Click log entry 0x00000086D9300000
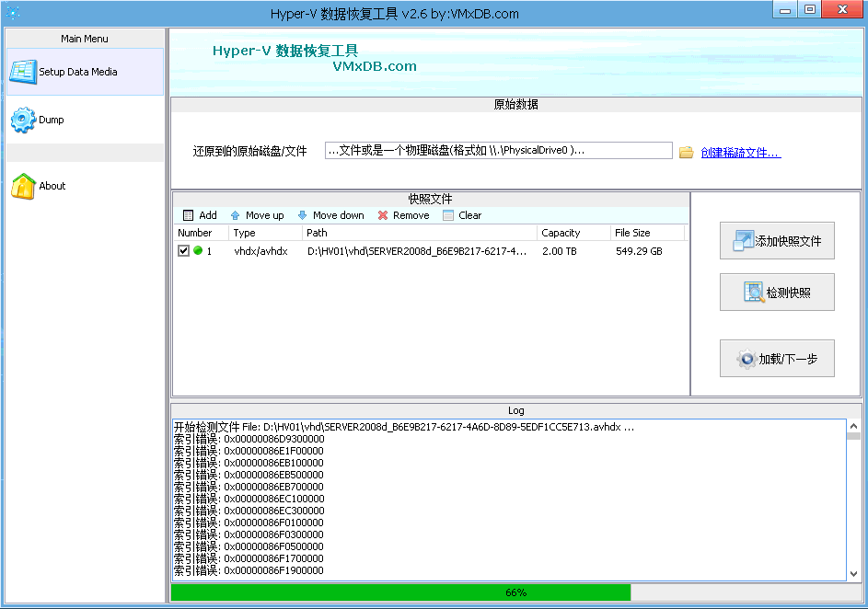 click(249, 439)
